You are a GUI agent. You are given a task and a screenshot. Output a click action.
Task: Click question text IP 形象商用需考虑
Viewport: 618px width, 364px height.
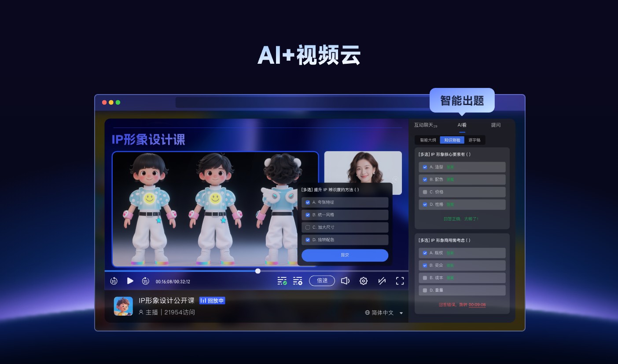pos(445,240)
